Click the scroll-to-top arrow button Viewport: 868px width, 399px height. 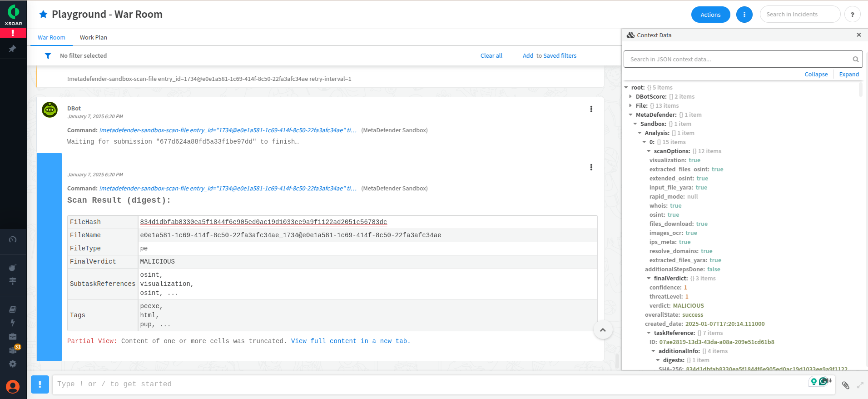[603, 330]
